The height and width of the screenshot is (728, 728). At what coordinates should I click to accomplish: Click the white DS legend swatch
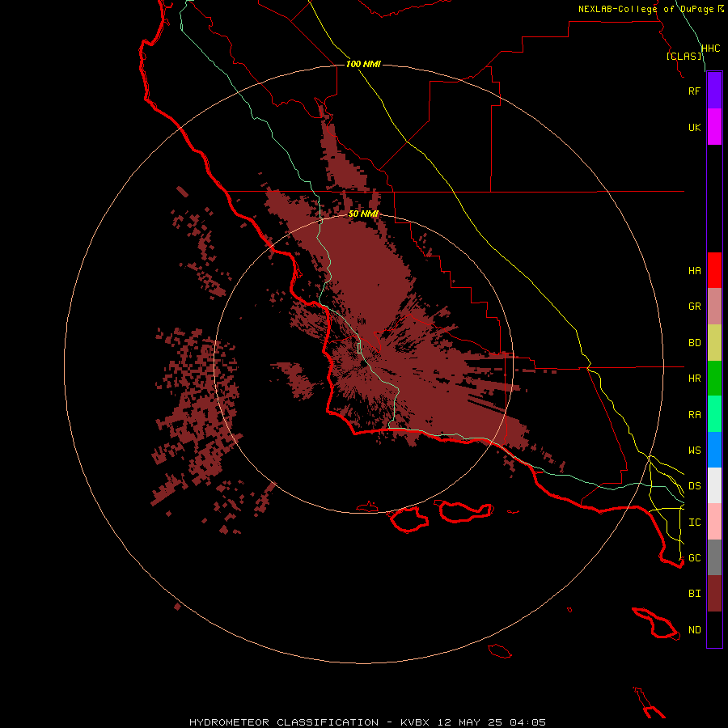coord(714,485)
